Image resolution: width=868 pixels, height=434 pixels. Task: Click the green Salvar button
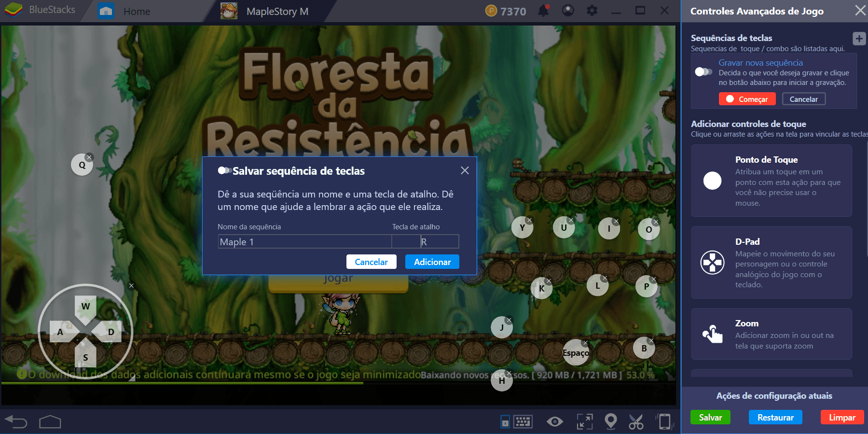coord(710,417)
